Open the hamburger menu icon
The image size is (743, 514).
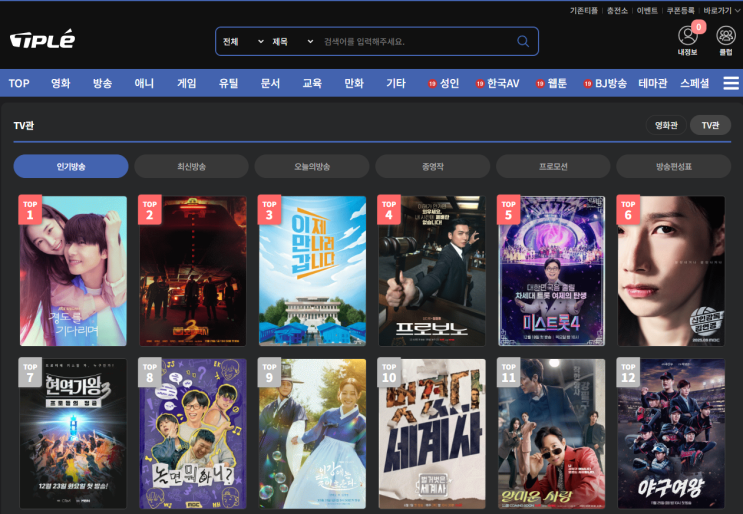coord(731,83)
